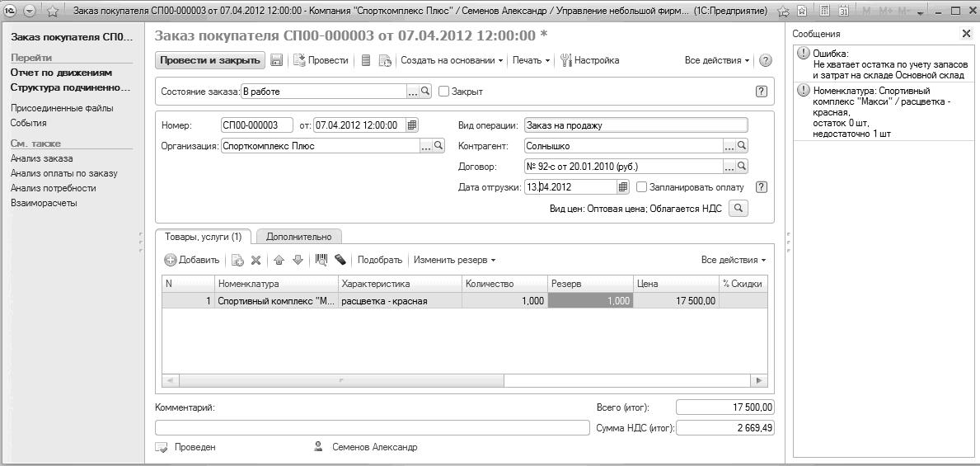Open Анализ потребности link
980x466 pixels.
tap(53, 188)
